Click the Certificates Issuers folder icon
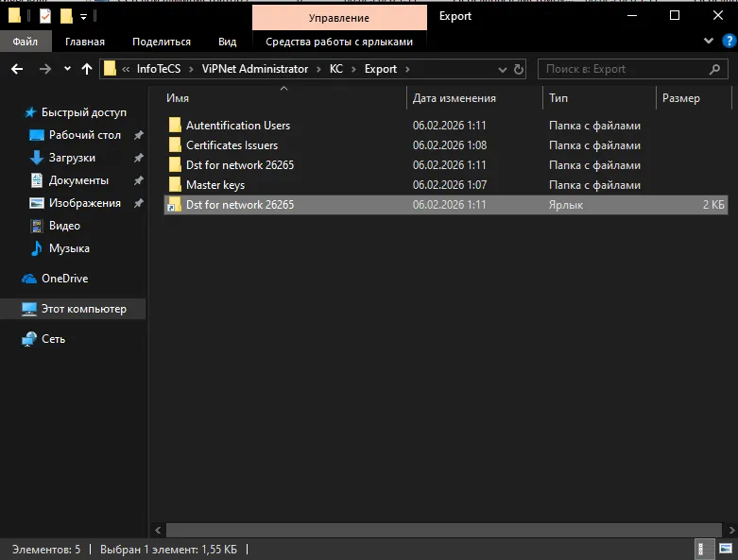Image resolution: width=738 pixels, height=560 pixels. tap(175, 144)
